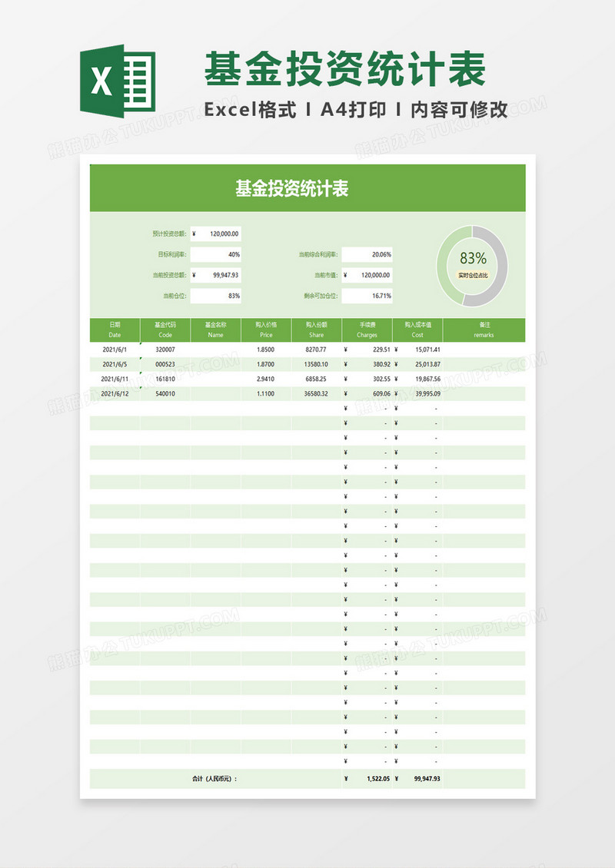Select charges cell 380.92
This screenshot has height=868, width=615.
click(367, 364)
